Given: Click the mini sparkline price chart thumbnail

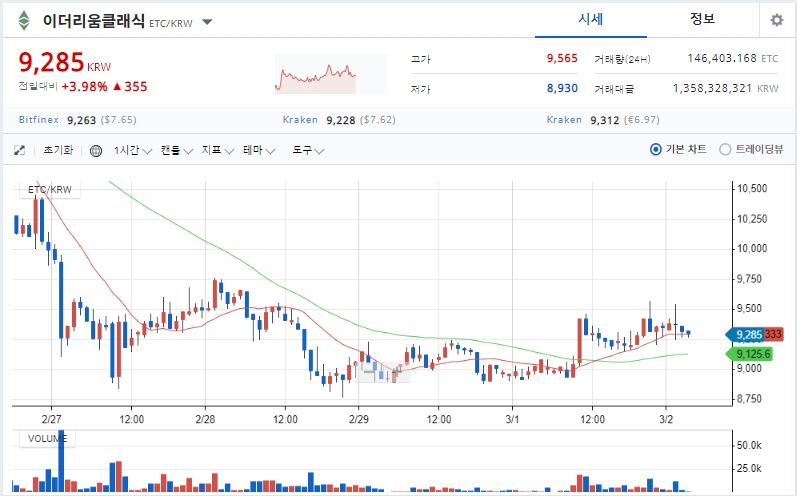Looking at the screenshot, I should [330, 74].
